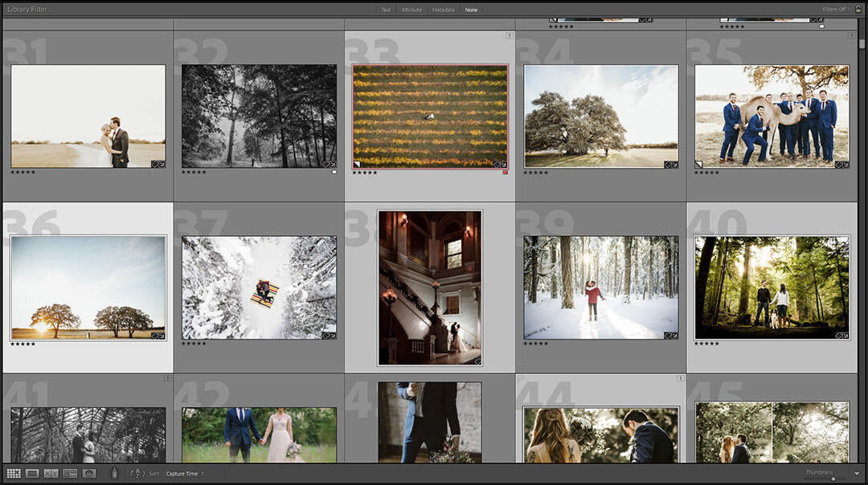Select snowy forest couple thumbnail 39

point(601,287)
